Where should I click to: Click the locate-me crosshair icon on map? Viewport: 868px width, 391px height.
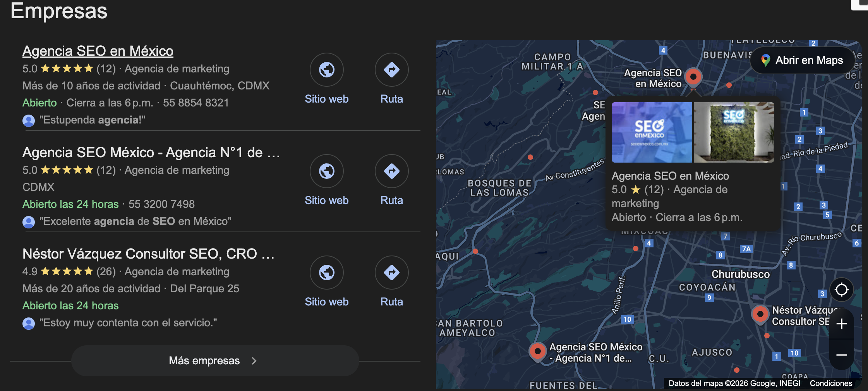tap(842, 290)
